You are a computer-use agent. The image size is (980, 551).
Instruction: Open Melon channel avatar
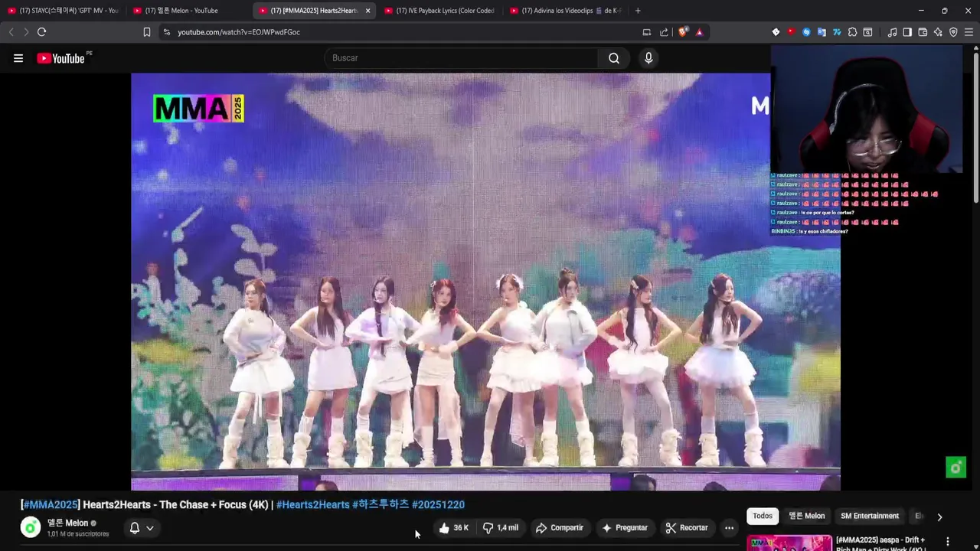point(31,528)
